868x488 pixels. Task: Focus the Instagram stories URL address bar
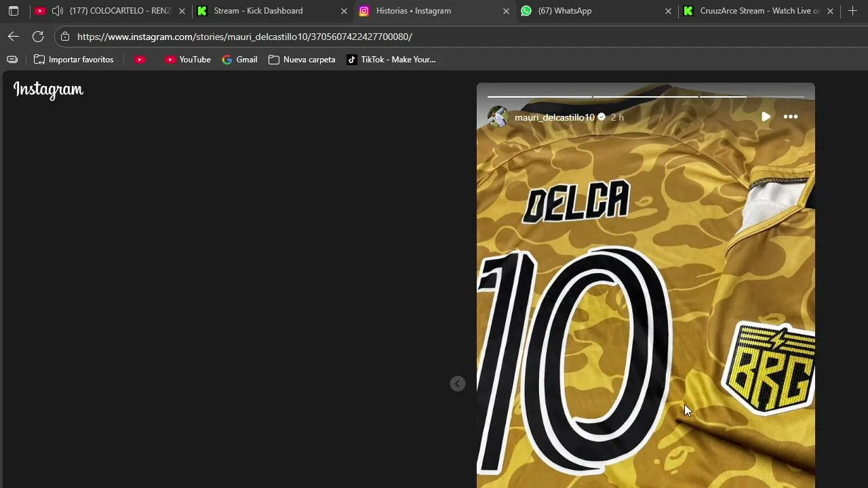click(461, 37)
